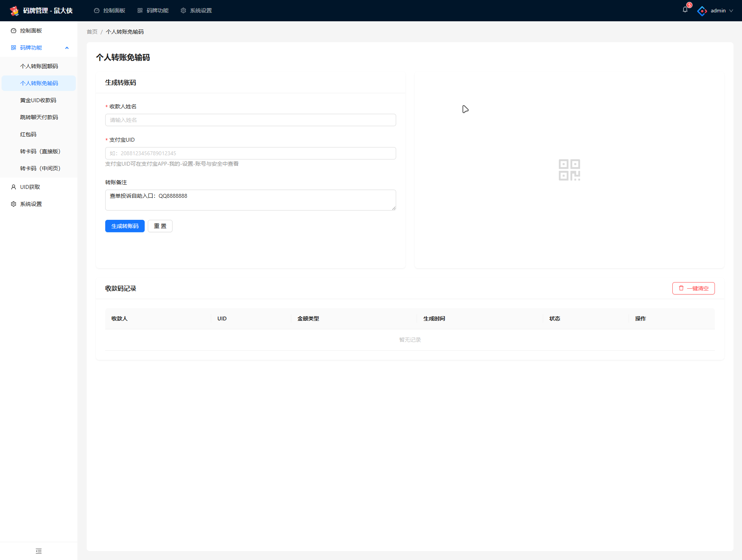Viewport: 742px width, 560px height.
Task: Collapse the 码牌功能 sidebar submenu
Action: pyautogui.click(x=67, y=48)
